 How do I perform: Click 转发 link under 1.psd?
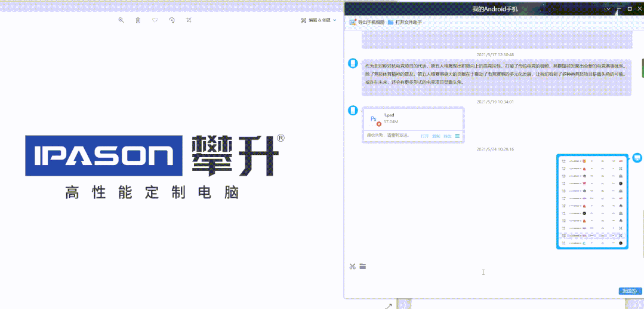pos(447,136)
